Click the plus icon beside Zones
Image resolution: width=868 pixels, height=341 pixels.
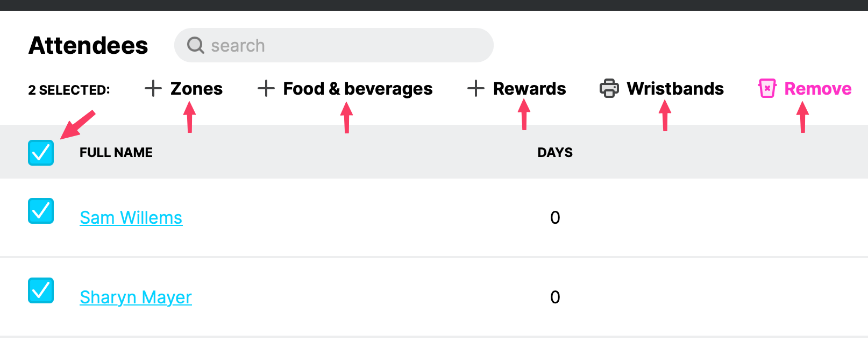[x=153, y=88]
